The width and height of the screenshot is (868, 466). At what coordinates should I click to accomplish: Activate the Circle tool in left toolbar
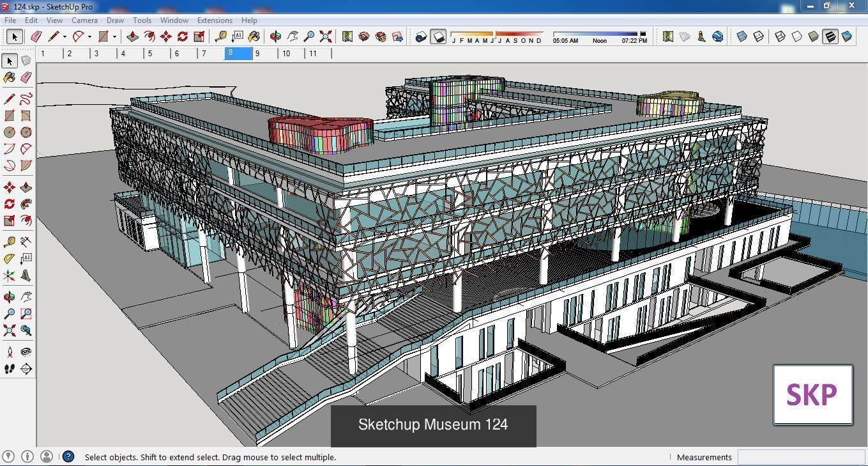[x=10, y=132]
